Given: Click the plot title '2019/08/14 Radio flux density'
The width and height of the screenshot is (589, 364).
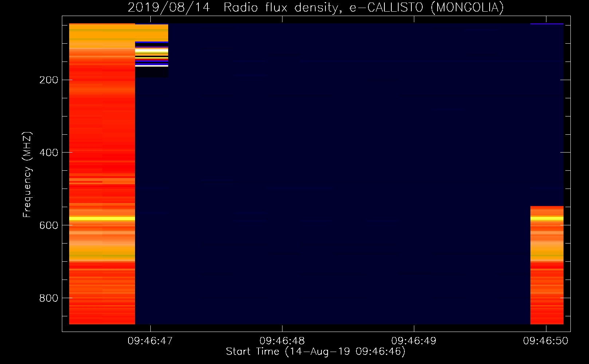Looking at the screenshot, I should [x=316, y=7].
